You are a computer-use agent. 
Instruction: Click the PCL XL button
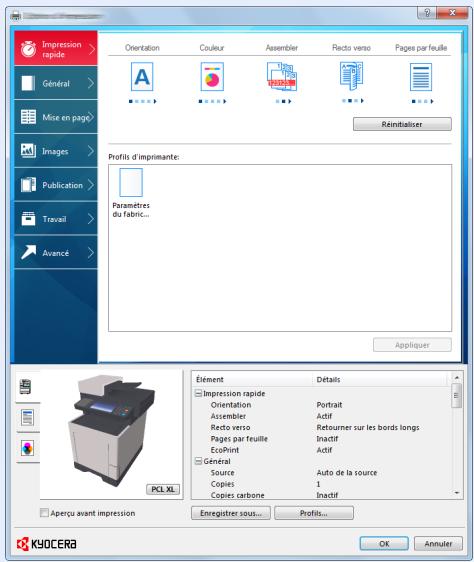[163, 489]
